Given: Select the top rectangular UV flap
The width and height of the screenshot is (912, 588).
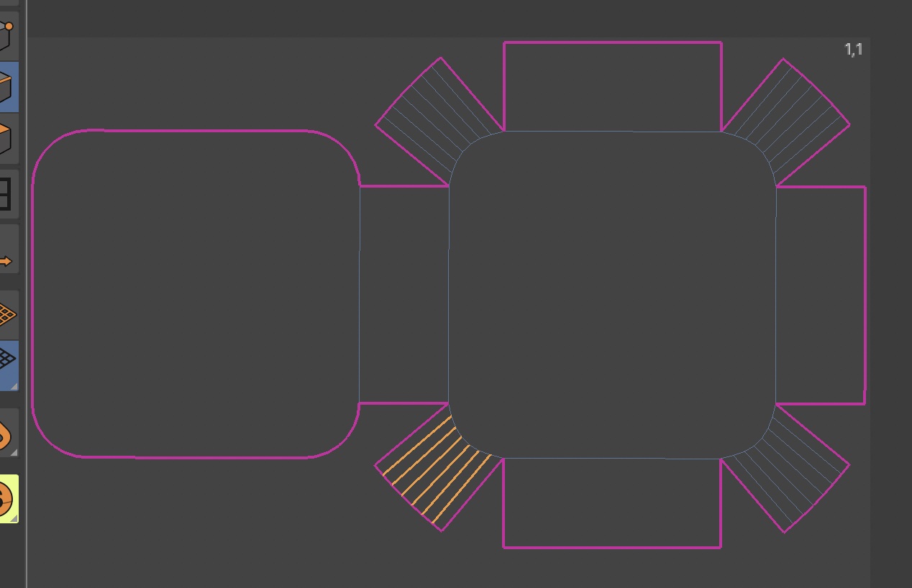Looking at the screenshot, I should 612,86.
